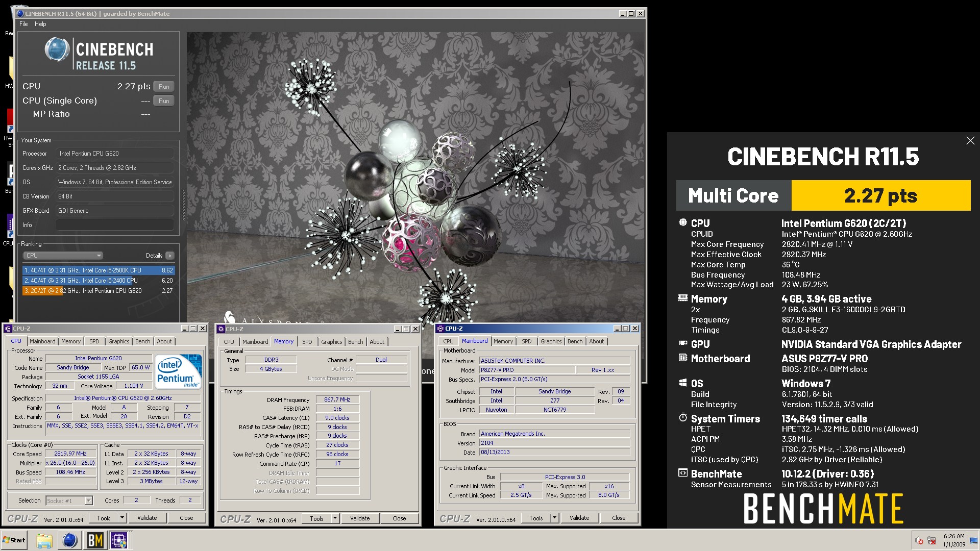Click the CPU-Z icon in Memory window title

point(220,329)
